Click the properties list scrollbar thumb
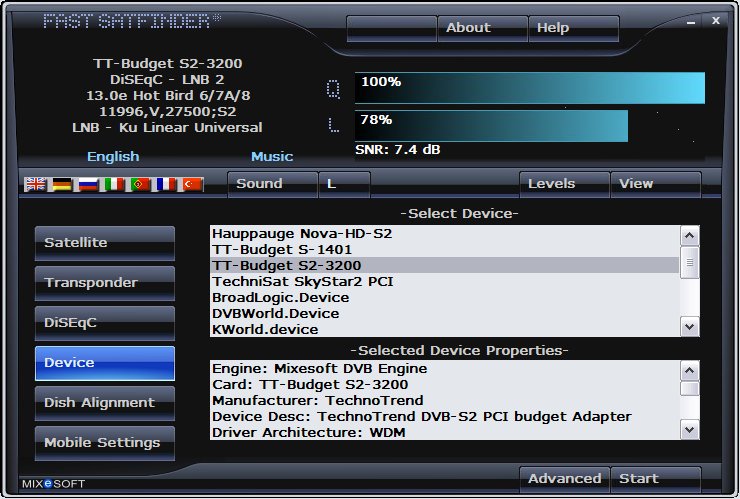The image size is (740, 499). 690,389
